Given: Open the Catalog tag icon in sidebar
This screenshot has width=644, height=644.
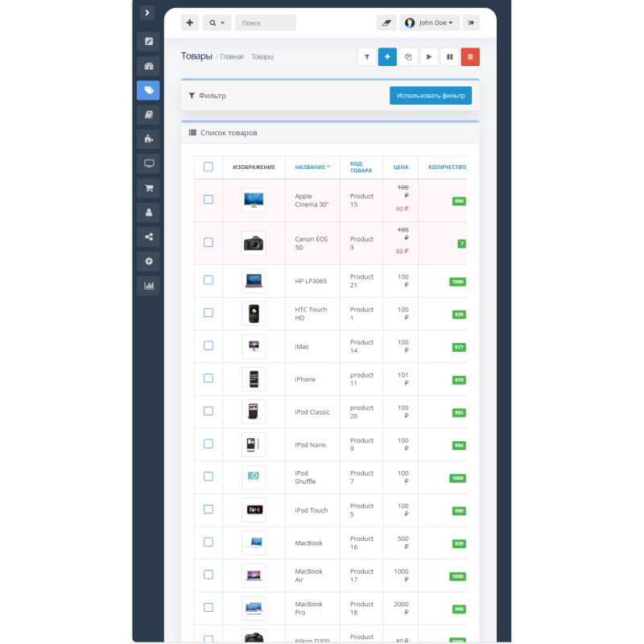Looking at the screenshot, I should pos(148,90).
